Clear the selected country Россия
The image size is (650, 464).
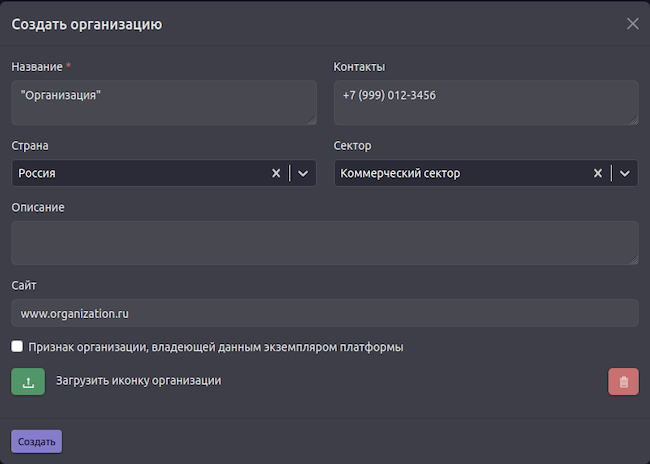pyautogui.click(x=276, y=173)
